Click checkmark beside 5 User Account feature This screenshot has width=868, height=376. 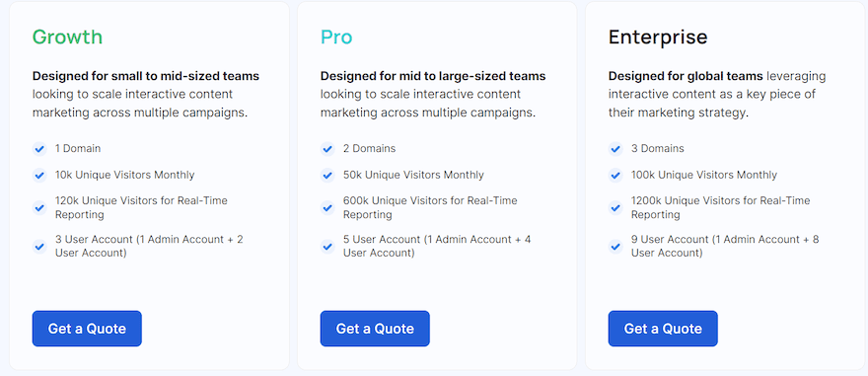coord(327,247)
